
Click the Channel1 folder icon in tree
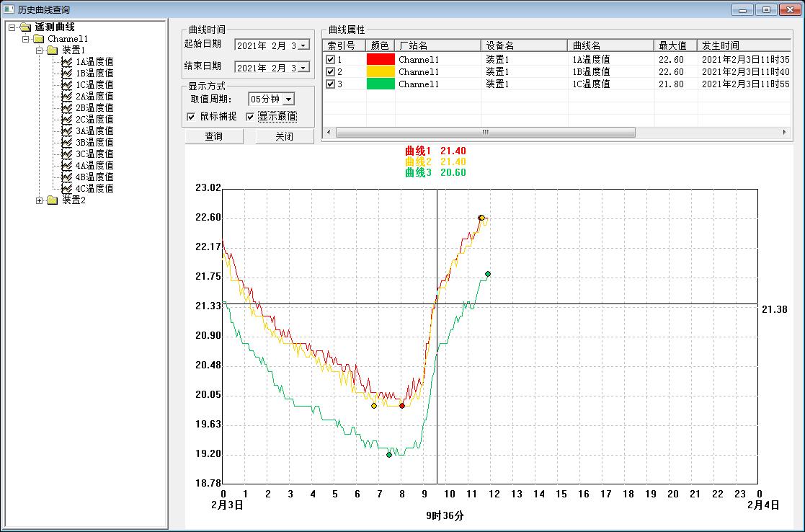pyautogui.click(x=37, y=39)
